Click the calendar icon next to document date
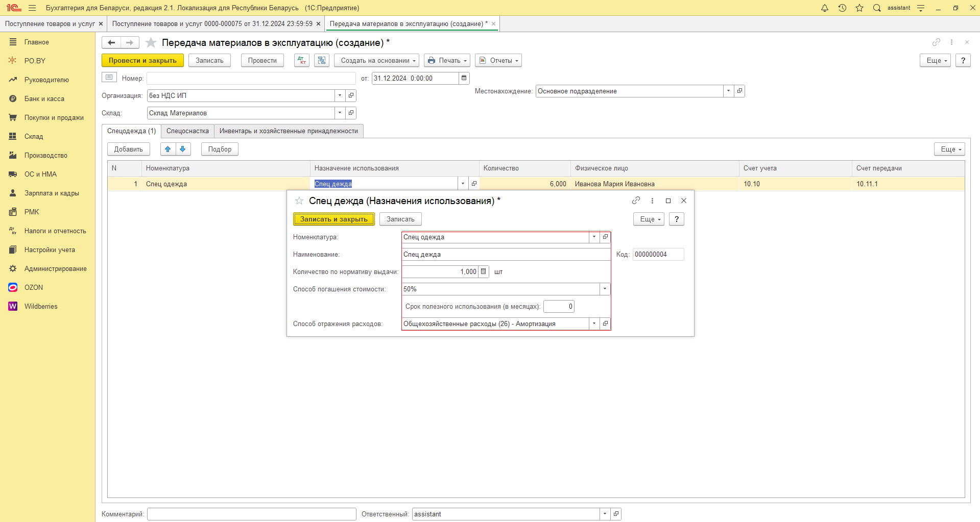980x522 pixels. [464, 78]
